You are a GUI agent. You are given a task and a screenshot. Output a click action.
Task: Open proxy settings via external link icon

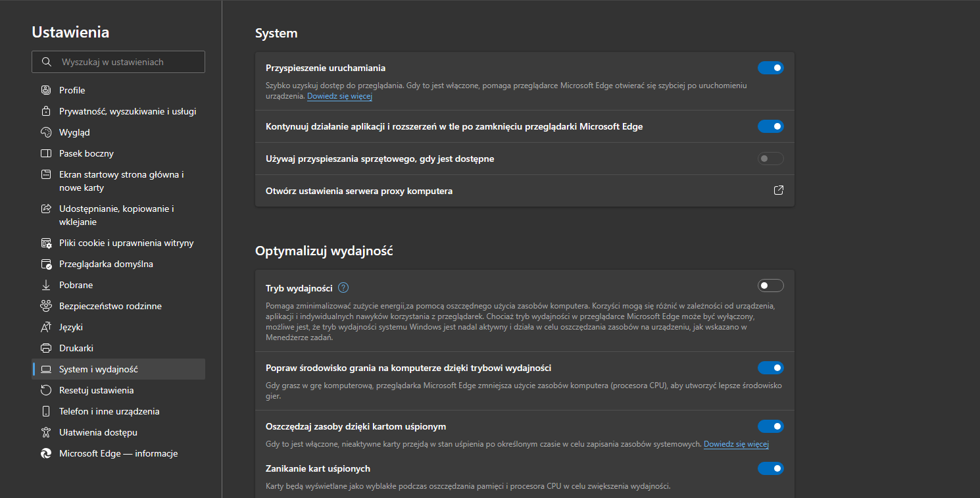click(779, 191)
